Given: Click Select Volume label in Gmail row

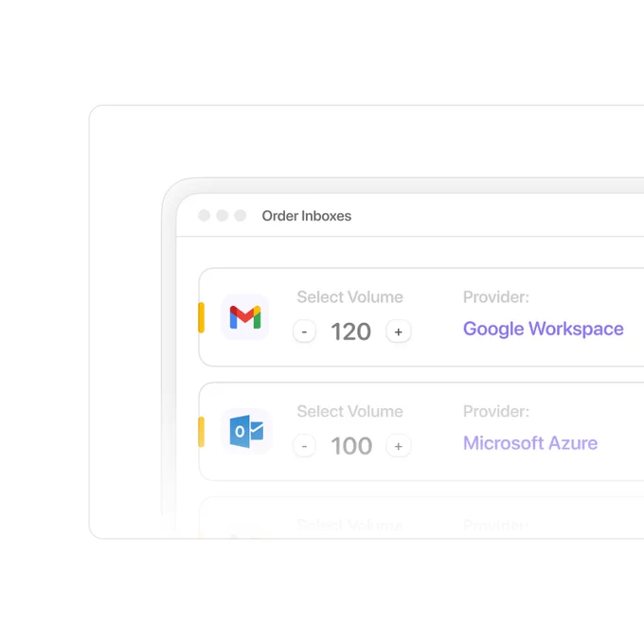Looking at the screenshot, I should [x=349, y=297].
